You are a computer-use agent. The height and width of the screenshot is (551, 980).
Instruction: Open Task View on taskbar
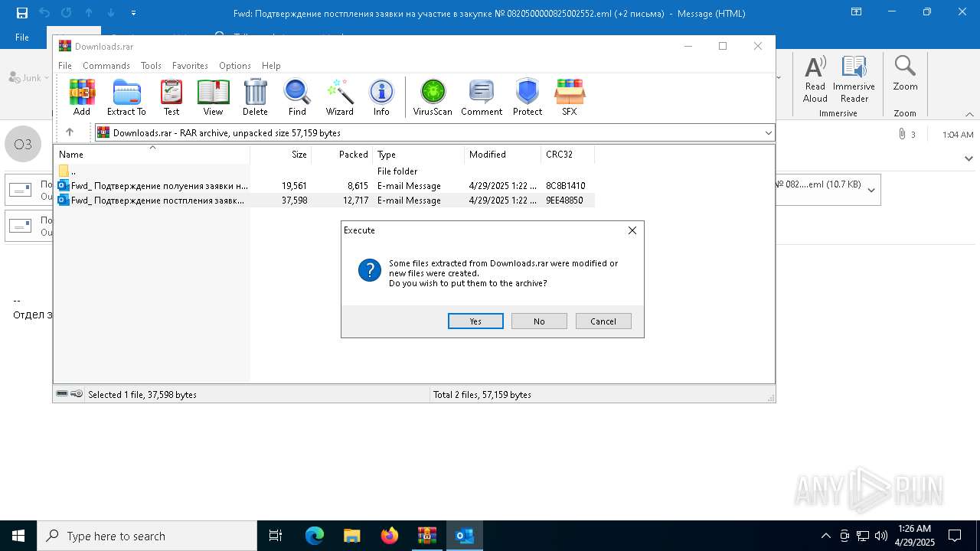276,536
